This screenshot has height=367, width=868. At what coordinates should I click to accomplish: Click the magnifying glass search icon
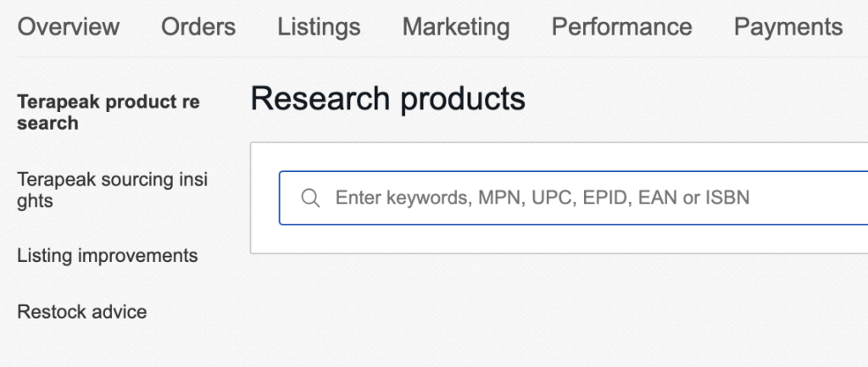pos(310,198)
